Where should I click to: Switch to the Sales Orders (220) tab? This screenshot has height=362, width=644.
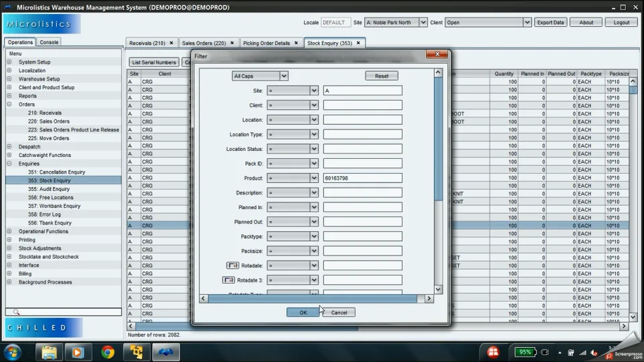pyautogui.click(x=204, y=43)
